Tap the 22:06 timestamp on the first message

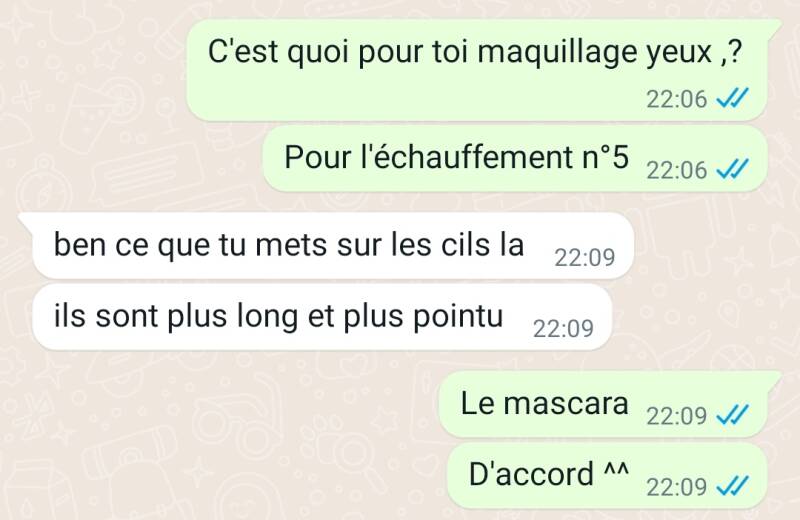[x=677, y=99]
